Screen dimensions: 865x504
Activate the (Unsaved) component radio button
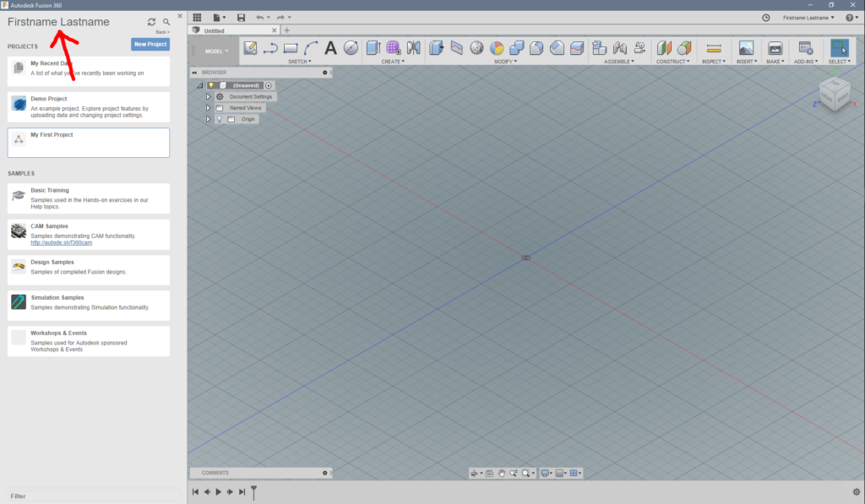tap(269, 85)
